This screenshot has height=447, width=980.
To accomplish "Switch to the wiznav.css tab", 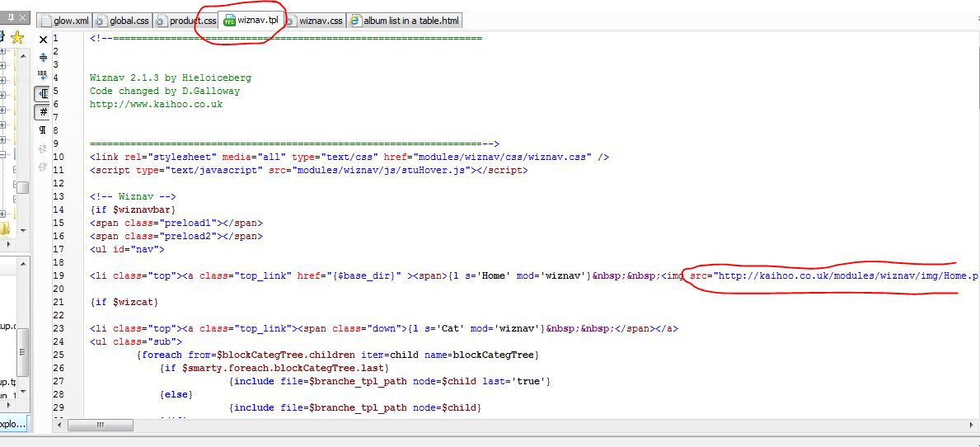I will click(x=315, y=21).
